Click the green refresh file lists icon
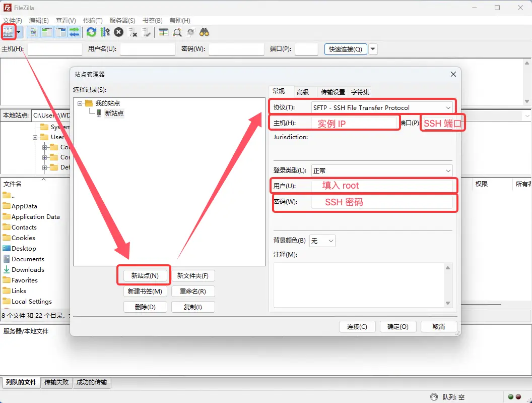Viewport: 532px width, 403px height. [91, 32]
